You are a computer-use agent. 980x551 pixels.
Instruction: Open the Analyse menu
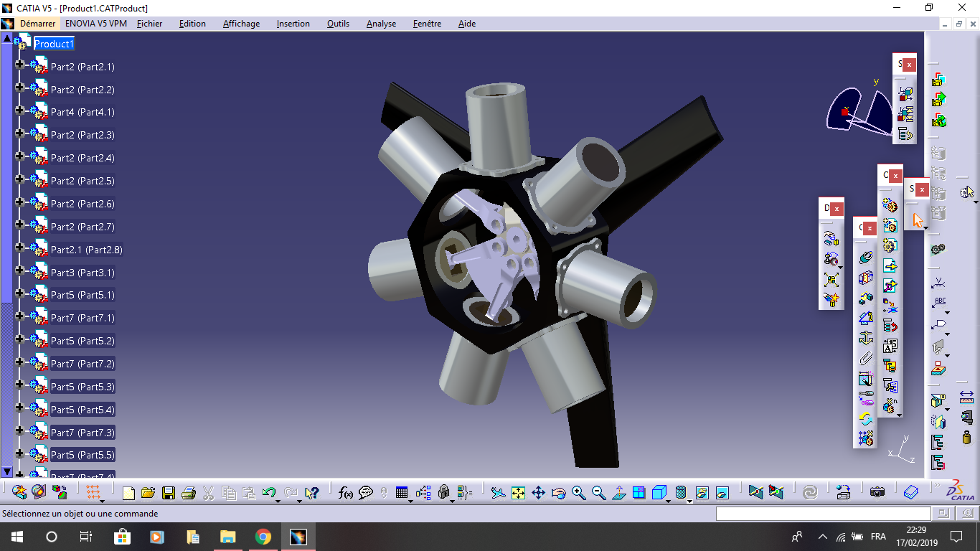coord(381,24)
